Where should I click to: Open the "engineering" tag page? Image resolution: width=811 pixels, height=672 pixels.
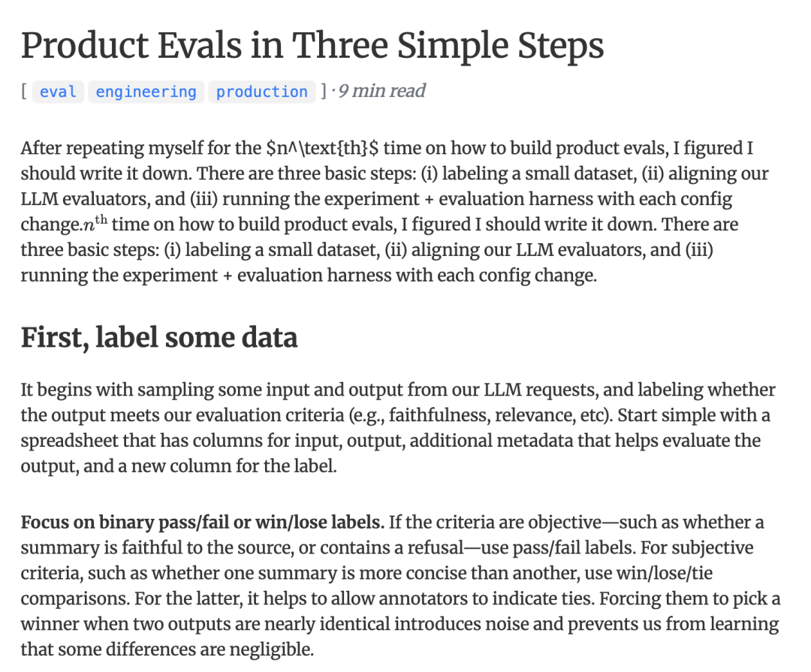click(x=146, y=92)
